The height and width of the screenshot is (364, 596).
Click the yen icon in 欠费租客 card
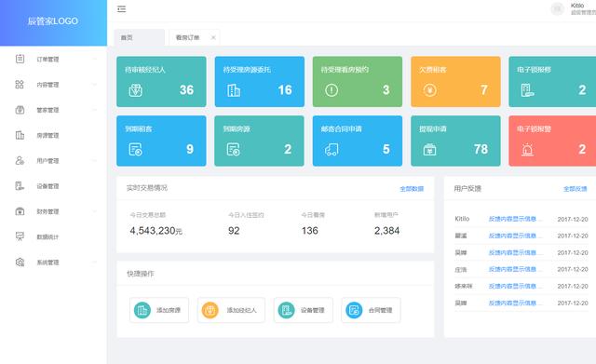pos(429,90)
